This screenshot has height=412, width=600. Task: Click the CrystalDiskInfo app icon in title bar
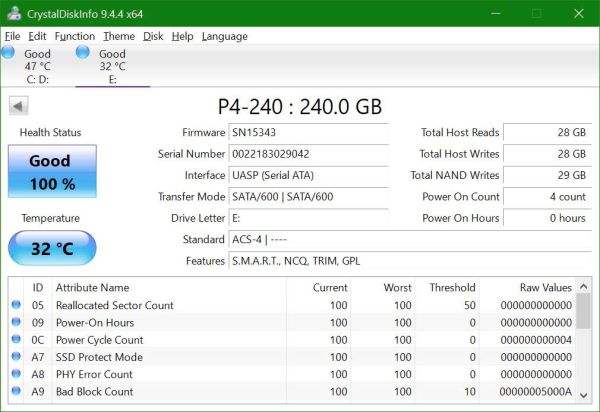coord(15,13)
